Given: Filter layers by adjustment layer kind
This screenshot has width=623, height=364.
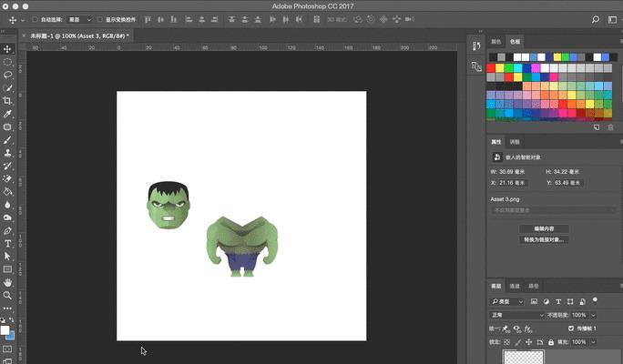Looking at the screenshot, I should click(546, 302).
